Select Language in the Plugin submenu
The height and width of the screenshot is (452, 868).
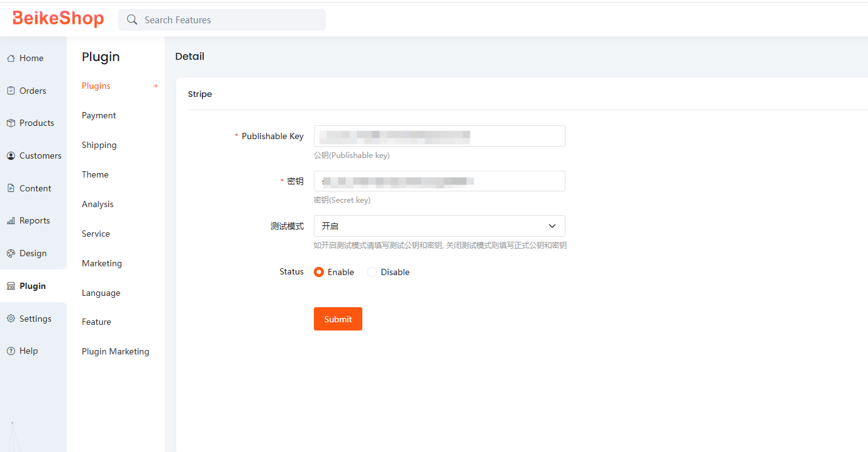pos(101,293)
